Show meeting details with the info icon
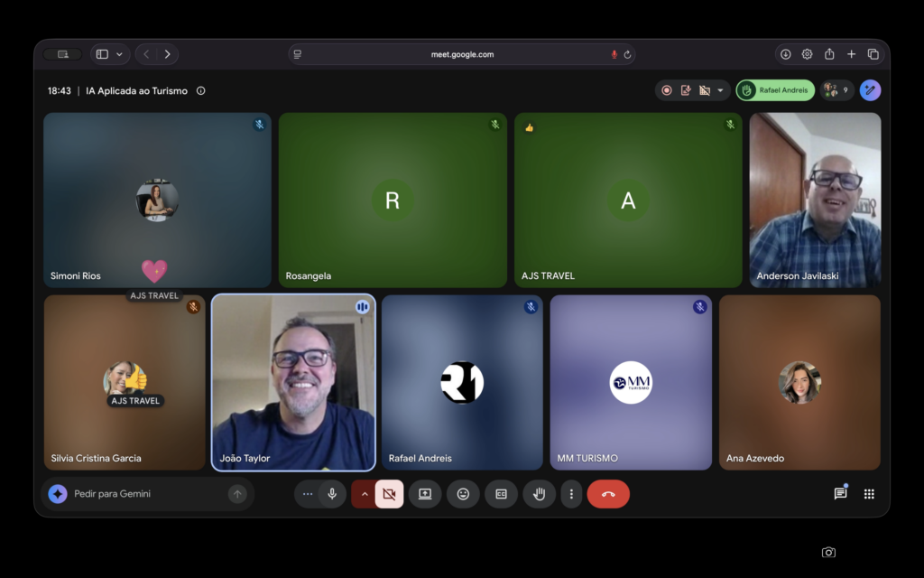 click(201, 91)
